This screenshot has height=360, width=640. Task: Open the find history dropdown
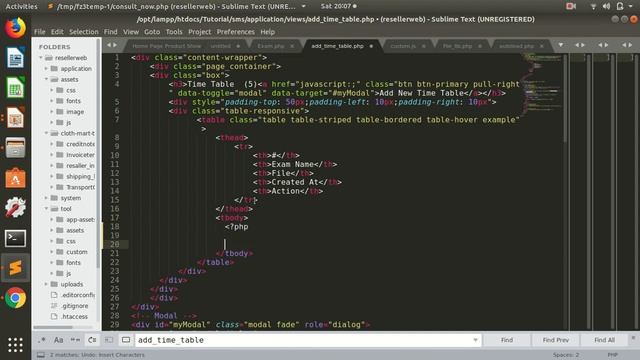tap(475, 340)
